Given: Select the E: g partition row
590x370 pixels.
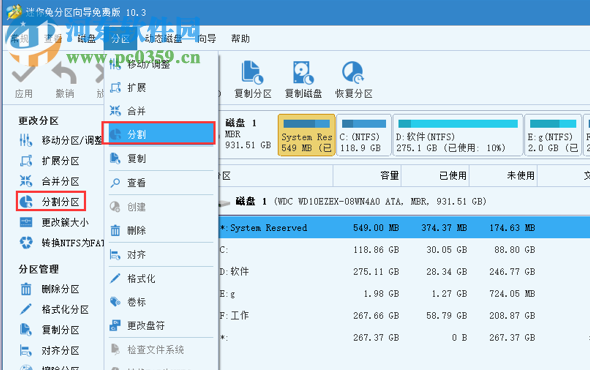Looking at the screenshot, I should (404, 294).
